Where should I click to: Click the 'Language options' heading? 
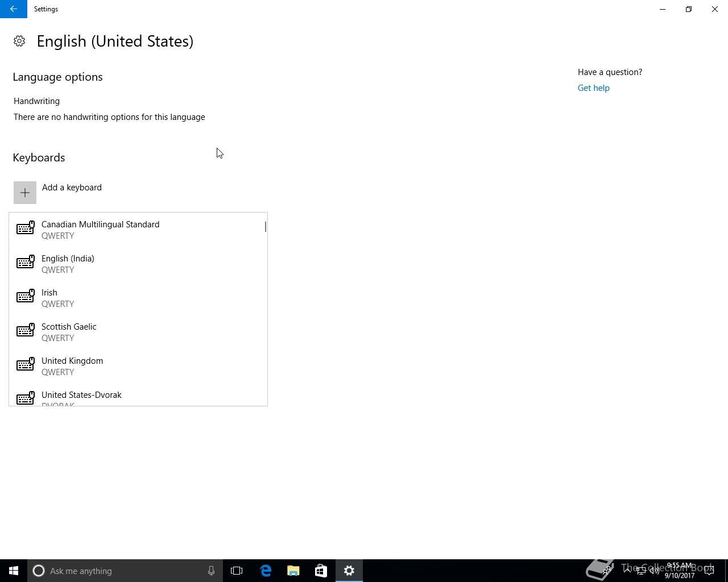coord(57,77)
